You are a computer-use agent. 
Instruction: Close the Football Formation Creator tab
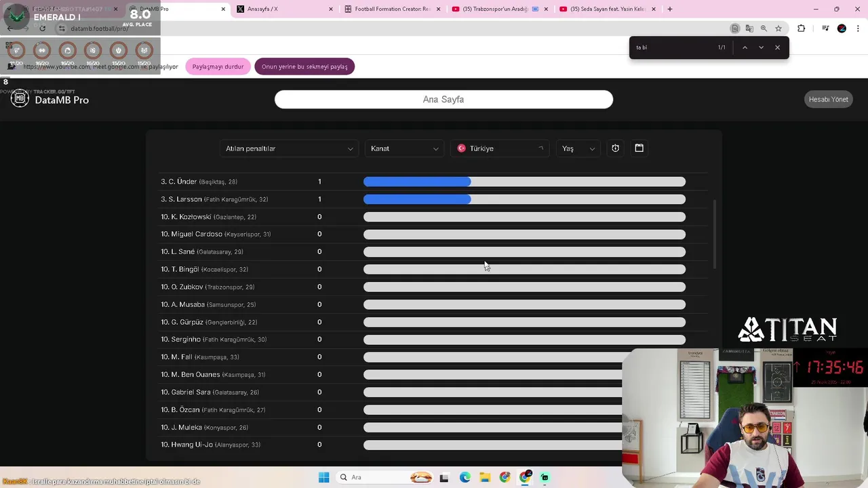point(438,9)
